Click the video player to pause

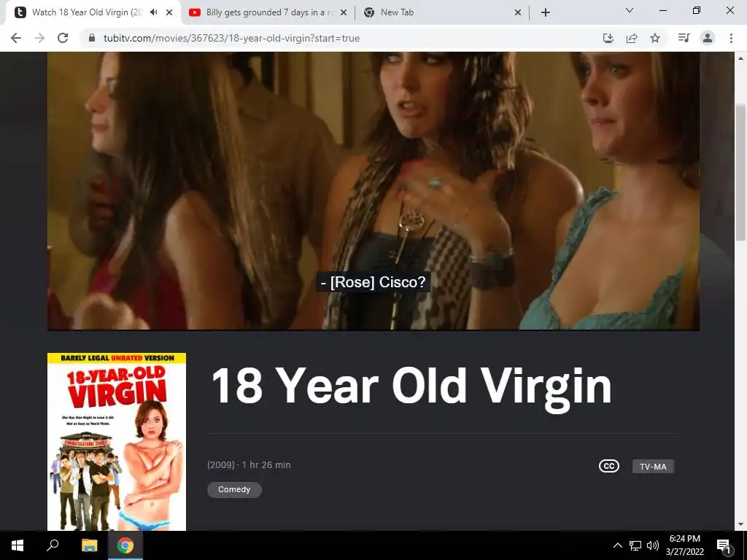pos(373,190)
